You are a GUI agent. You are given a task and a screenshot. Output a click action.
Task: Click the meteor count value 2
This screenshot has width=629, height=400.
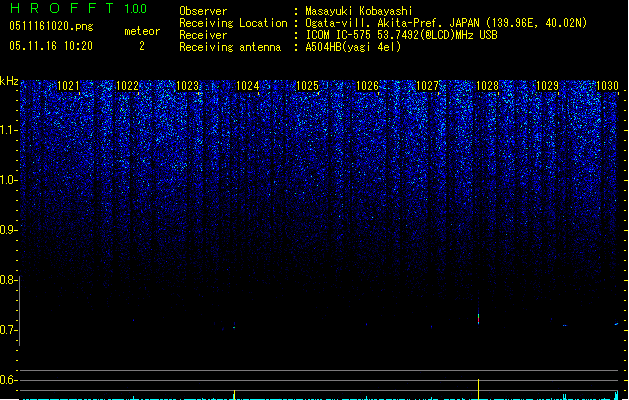click(x=142, y=46)
